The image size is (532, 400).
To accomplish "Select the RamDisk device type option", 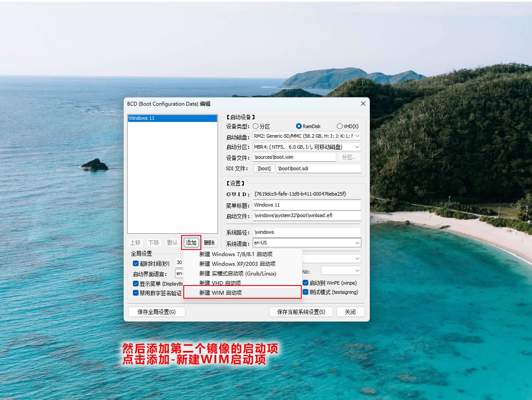I will tap(299, 126).
